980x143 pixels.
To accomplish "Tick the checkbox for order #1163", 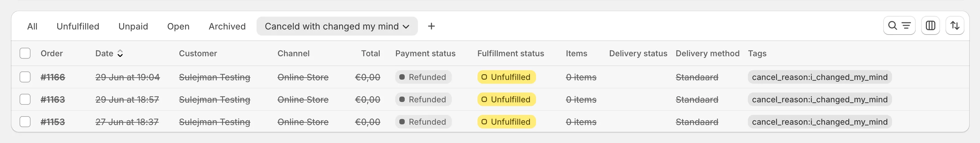I will pyautogui.click(x=25, y=100).
